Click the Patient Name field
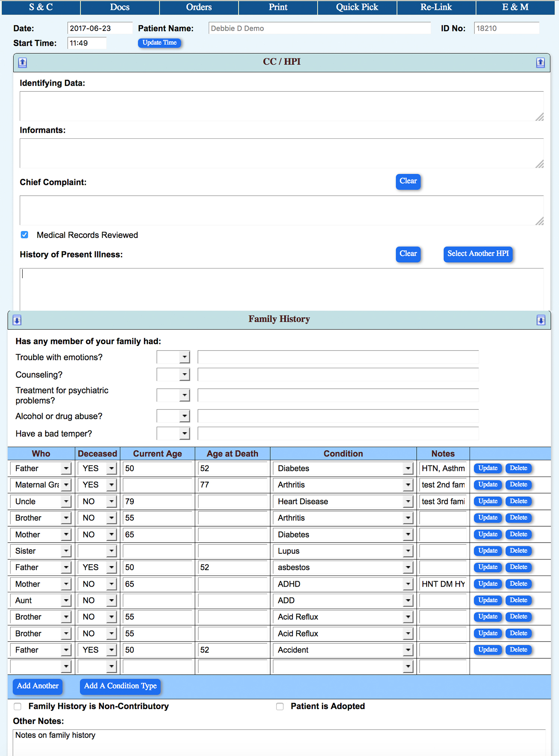Screen dimensions: 559x756 coord(319,28)
